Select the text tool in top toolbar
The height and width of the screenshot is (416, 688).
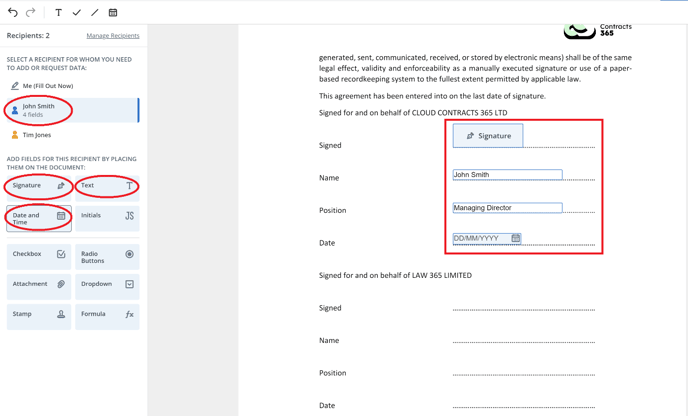[58, 12]
